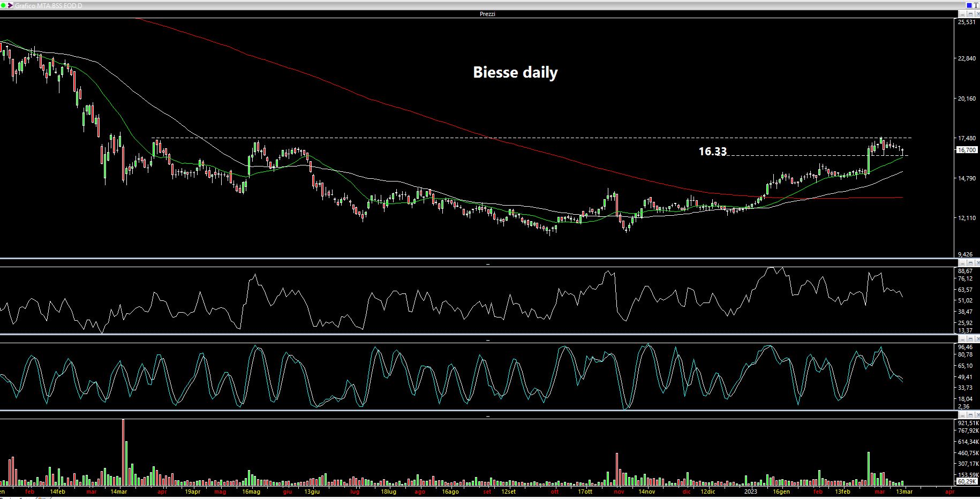This screenshot has height=499, width=980.
Task: Click the purple arrow icon beside title
Action: click(x=10, y=5)
